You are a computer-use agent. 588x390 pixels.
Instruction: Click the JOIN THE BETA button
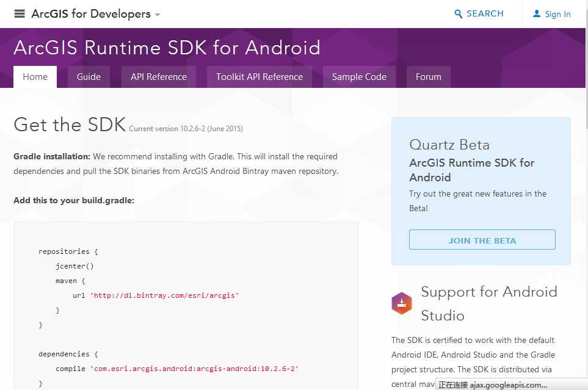tap(482, 240)
